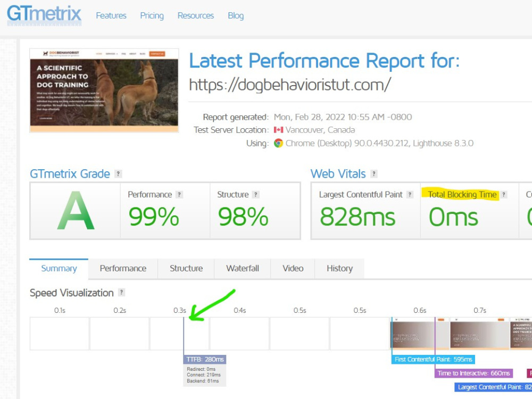Click the Vancouver, Canada location text
Viewport: 532px width, 399px height.
pyautogui.click(x=320, y=130)
